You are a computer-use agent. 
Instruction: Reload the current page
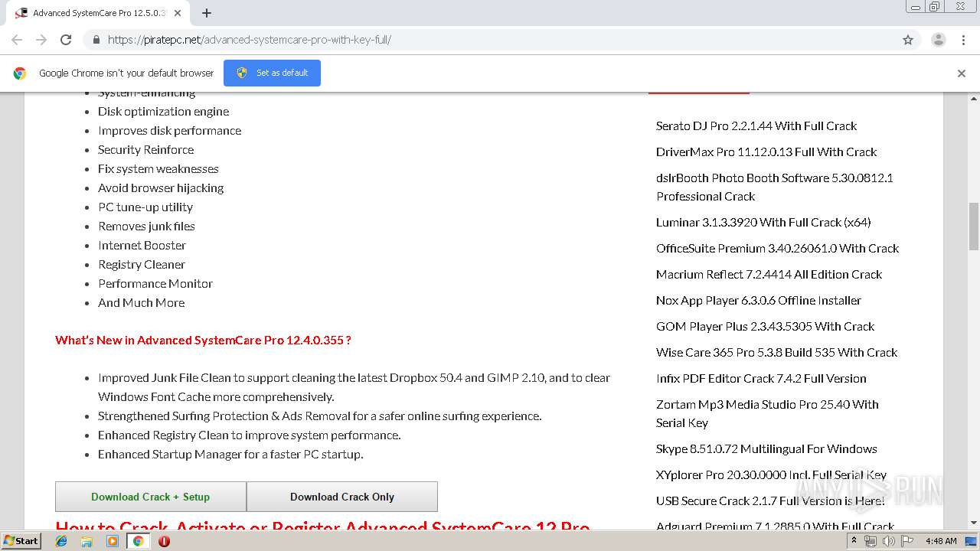pos(66,40)
